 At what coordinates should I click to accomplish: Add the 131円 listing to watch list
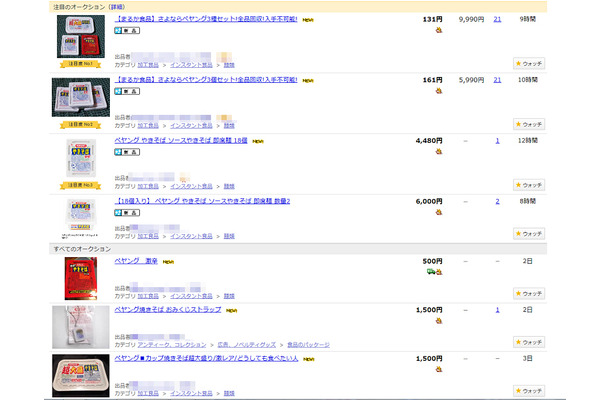point(529,63)
